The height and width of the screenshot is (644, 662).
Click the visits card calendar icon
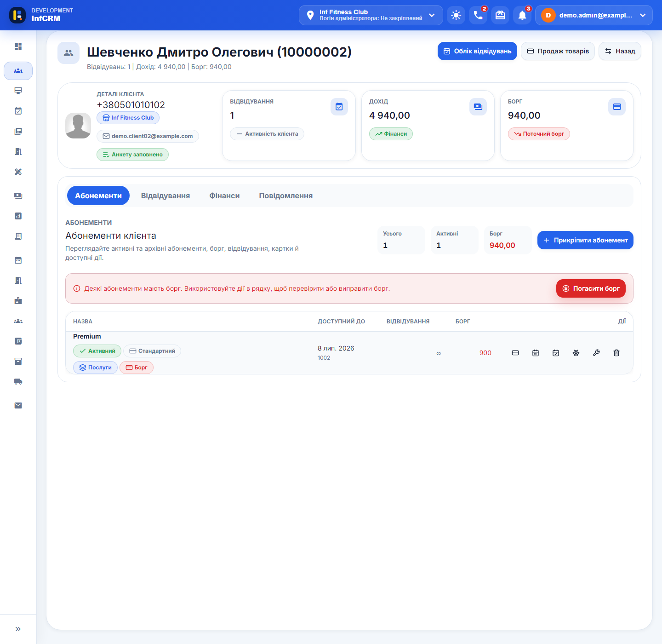[x=339, y=107]
